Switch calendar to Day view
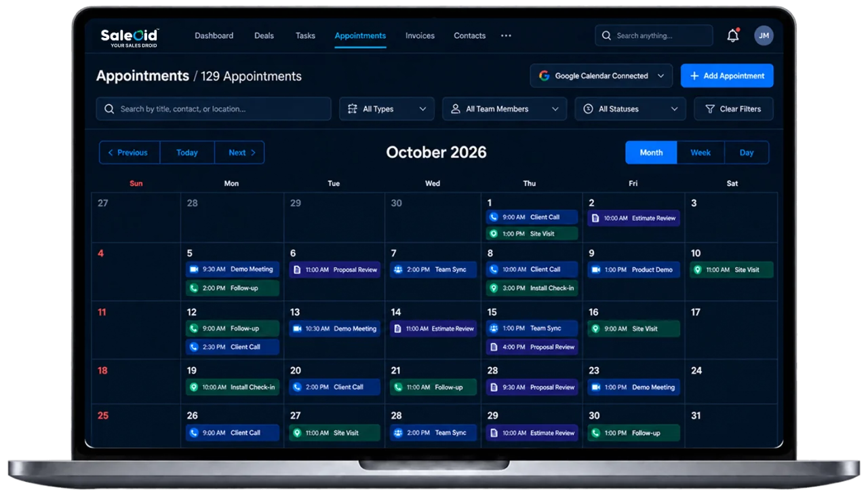 747,153
